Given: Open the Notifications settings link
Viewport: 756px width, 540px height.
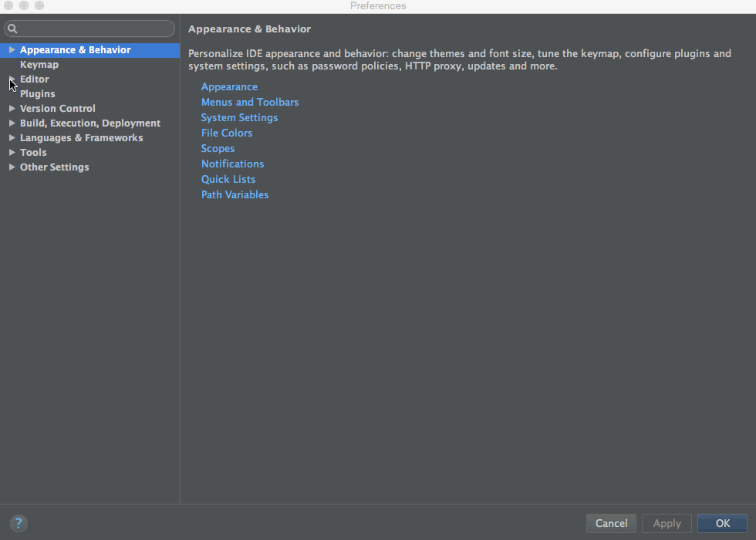Looking at the screenshot, I should click(232, 164).
